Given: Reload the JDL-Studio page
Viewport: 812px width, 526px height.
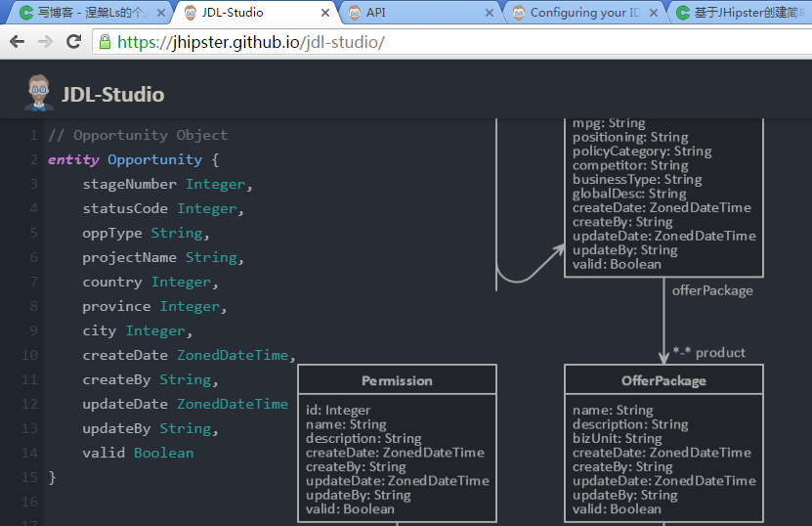Looking at the screenshot, I should point(73,42).
